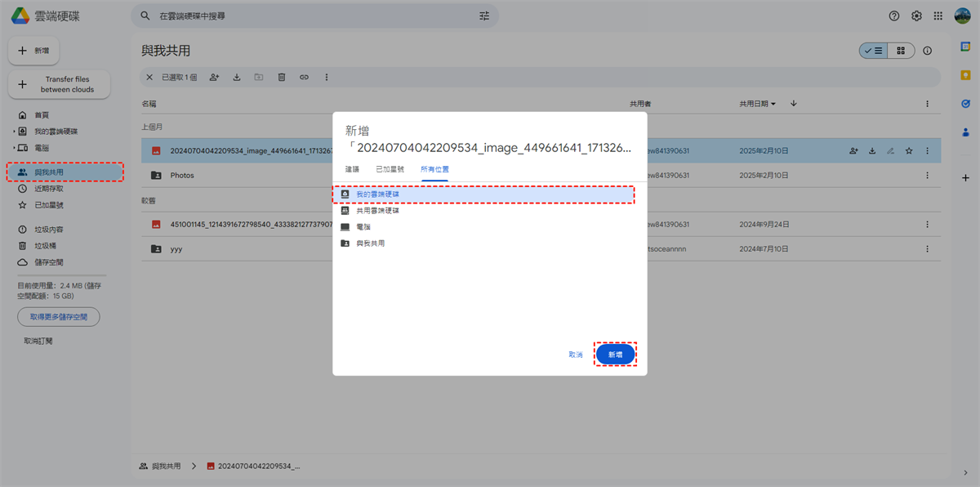Expand 電腦 tree in sidebar
Viewport: 980px width, 487px height.
point(14,148)
